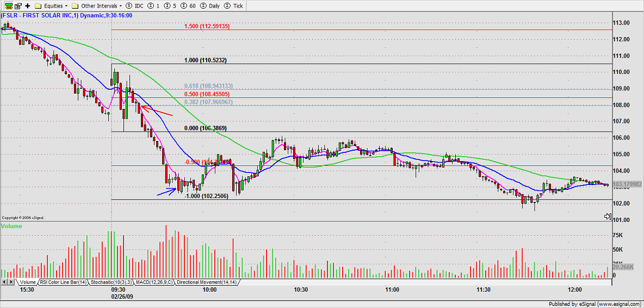Open the MACD(12,26,9,C) tab

click(154, 282)
